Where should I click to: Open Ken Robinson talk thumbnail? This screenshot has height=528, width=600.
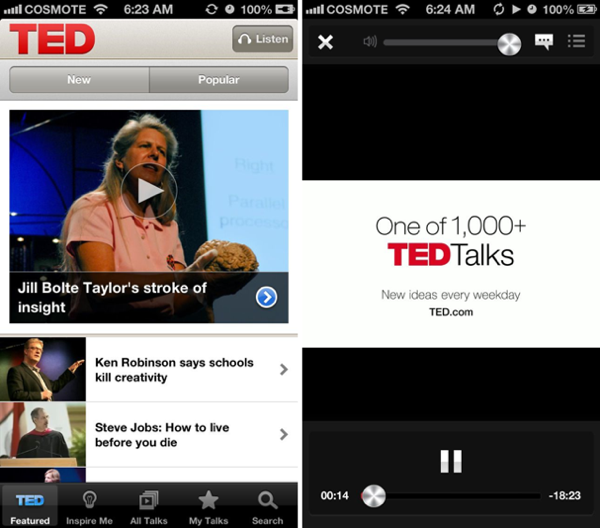pos(43,370)
